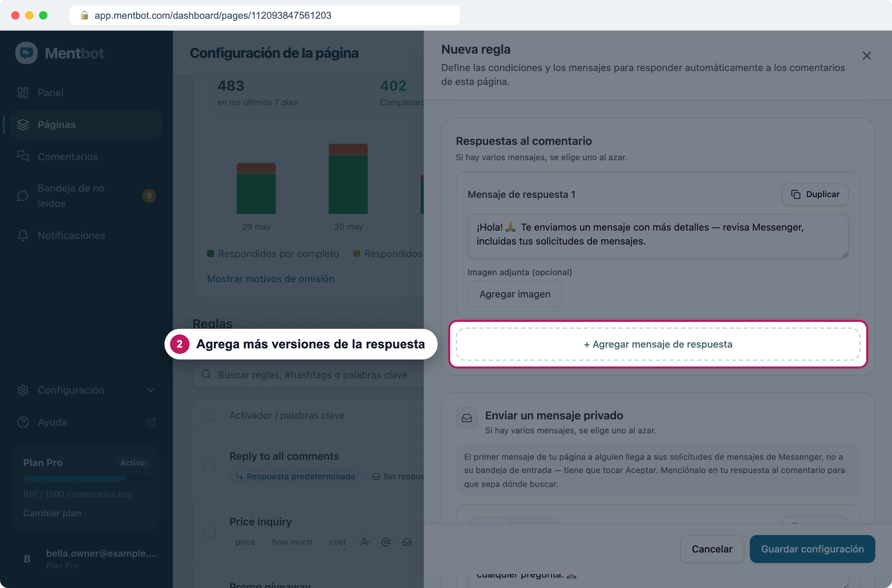Close the Nueva regla panel
The image size is (892, 588).
(x=867, y=56)
